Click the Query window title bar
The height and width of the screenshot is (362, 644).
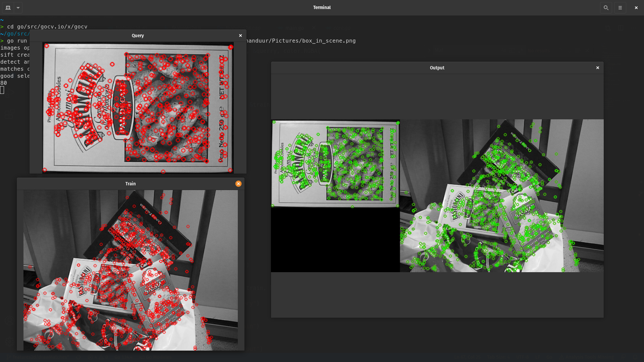138,35
